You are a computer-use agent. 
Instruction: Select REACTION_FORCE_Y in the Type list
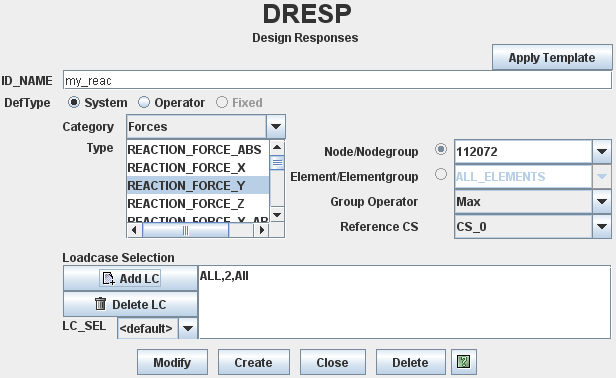click(x=198, y=186)
